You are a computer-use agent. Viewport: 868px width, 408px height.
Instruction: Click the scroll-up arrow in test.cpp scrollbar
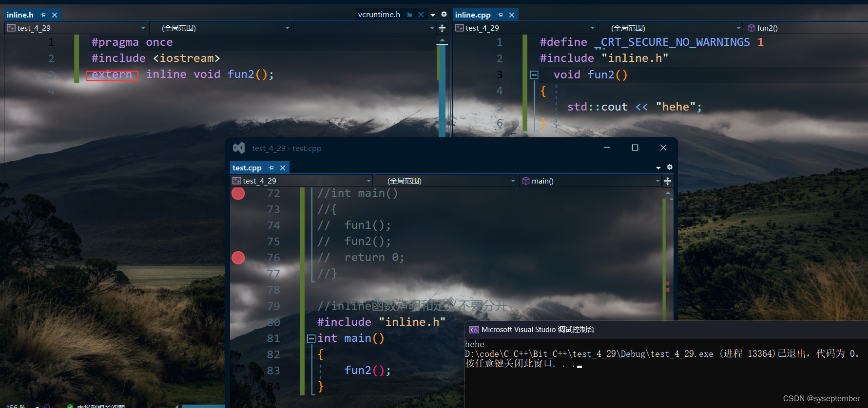pos(668,193)
